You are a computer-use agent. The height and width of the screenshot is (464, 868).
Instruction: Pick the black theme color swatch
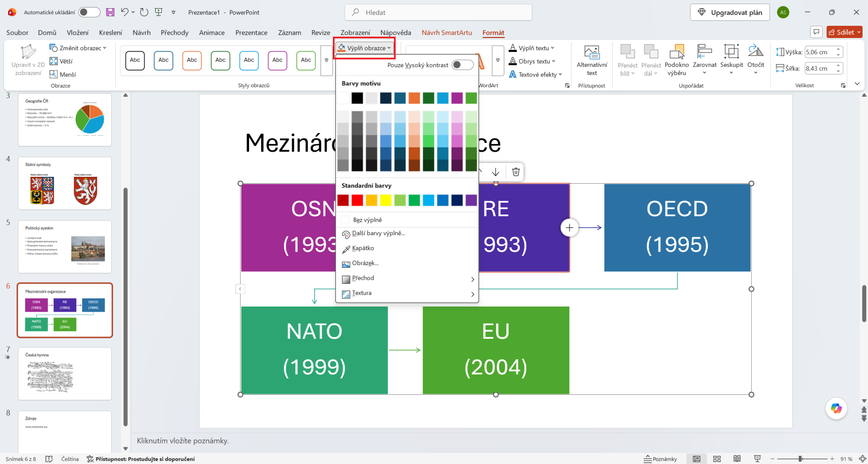coord(357,98)
